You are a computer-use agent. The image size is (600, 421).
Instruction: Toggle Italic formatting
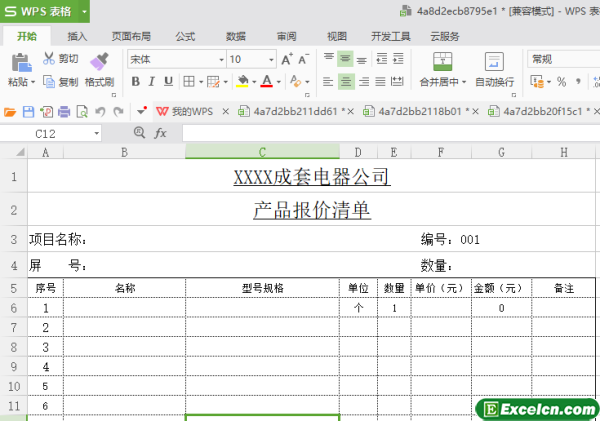(153, 81)
